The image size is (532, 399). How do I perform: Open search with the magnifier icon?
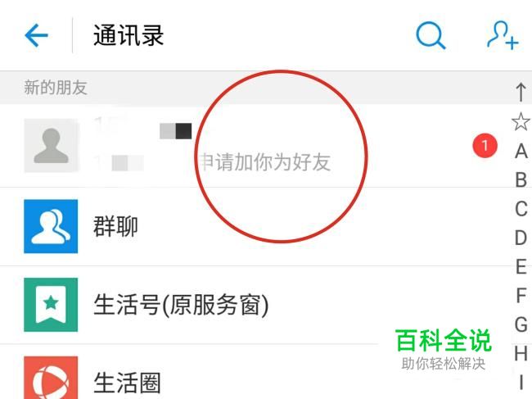431,35
